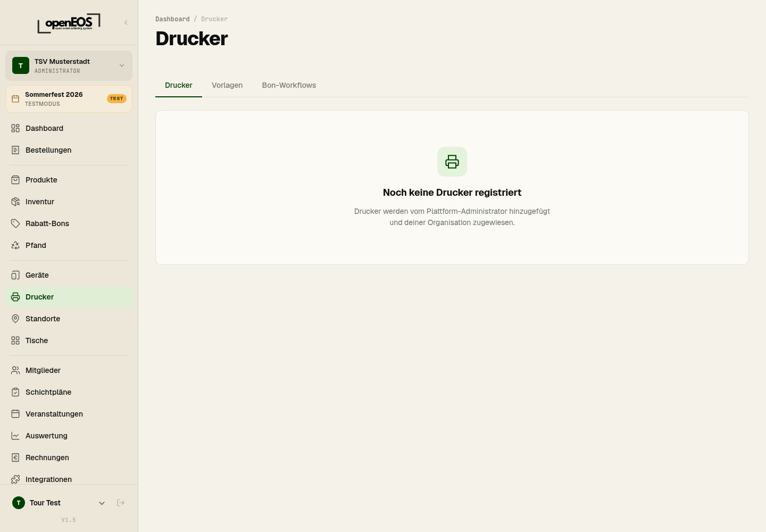The width and height of the screenshot is (766, 532).
Task: Click the Drucker printer icon in sidebar
Action: 15,297
